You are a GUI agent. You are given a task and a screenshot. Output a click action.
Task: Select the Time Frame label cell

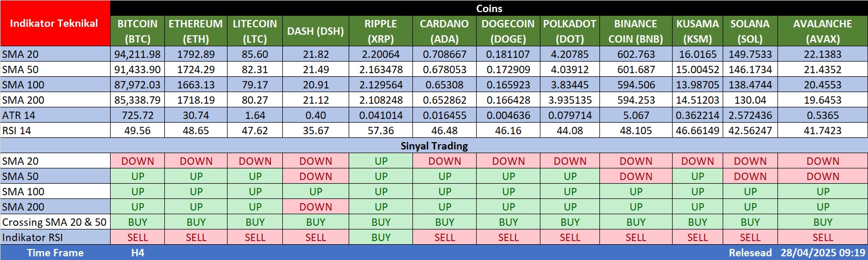pos(55,253)
